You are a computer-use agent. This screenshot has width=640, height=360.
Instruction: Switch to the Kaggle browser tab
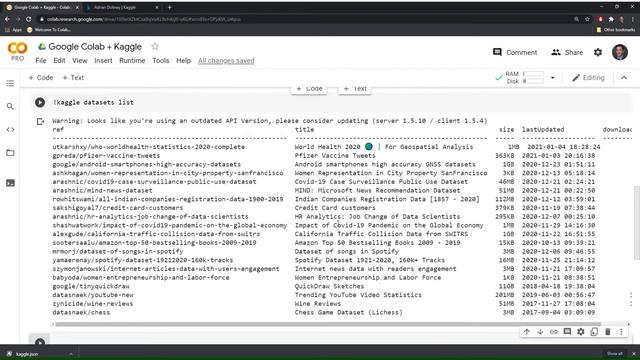pos(121,7)
